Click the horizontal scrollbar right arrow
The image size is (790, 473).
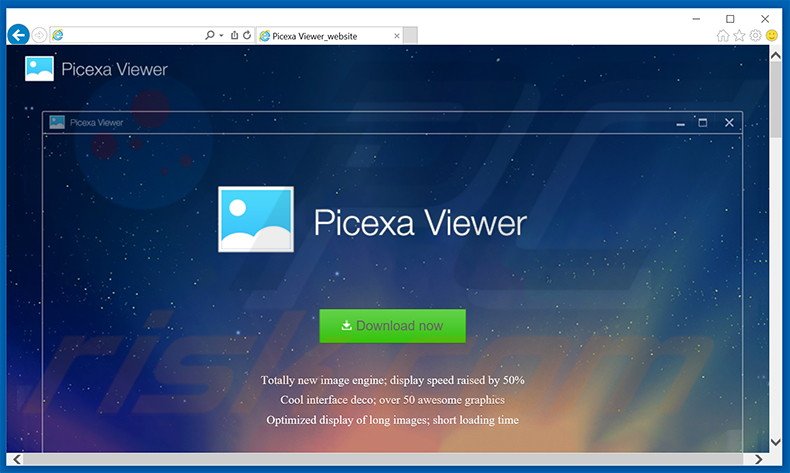pos(759,459)
